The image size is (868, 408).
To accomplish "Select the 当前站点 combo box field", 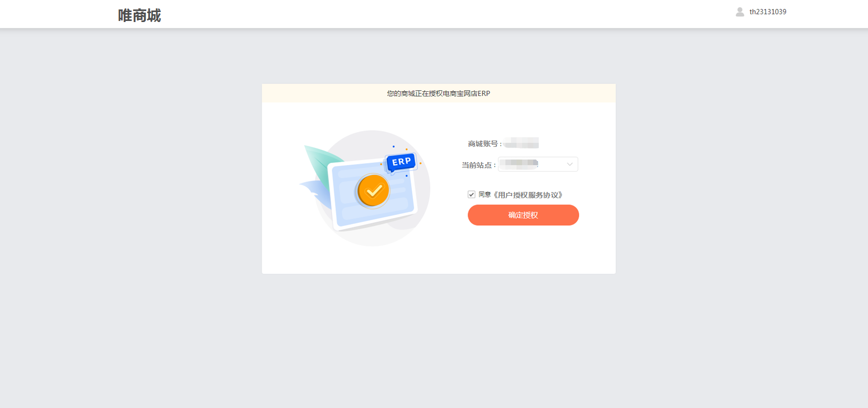I will [538, 164].
